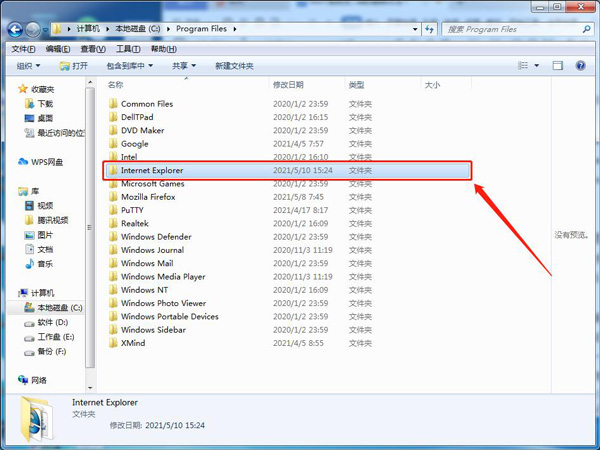Select the Windows Defender folder
The height and width of the screenshot is (450, 600).
(150, 236)
